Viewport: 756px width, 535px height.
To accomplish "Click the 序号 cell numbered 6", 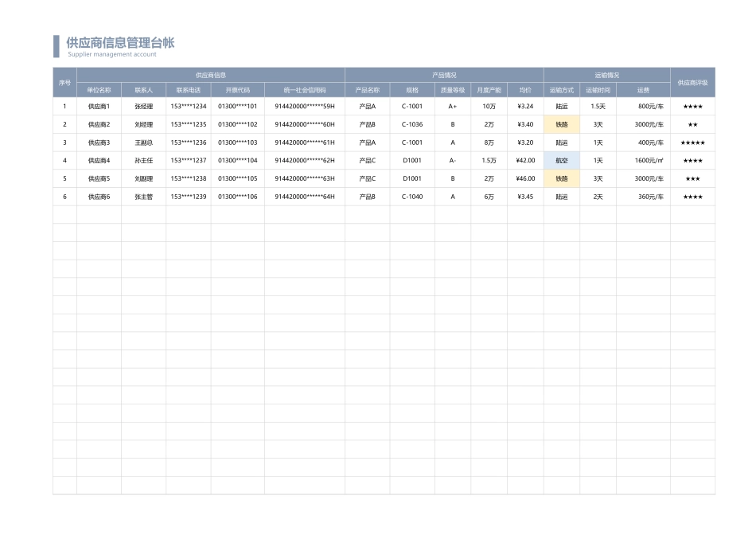I will [x=64, y=197].
